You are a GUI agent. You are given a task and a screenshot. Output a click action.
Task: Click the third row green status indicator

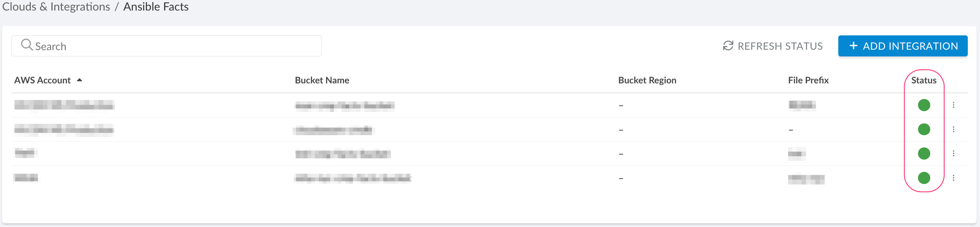click(923, 153)
